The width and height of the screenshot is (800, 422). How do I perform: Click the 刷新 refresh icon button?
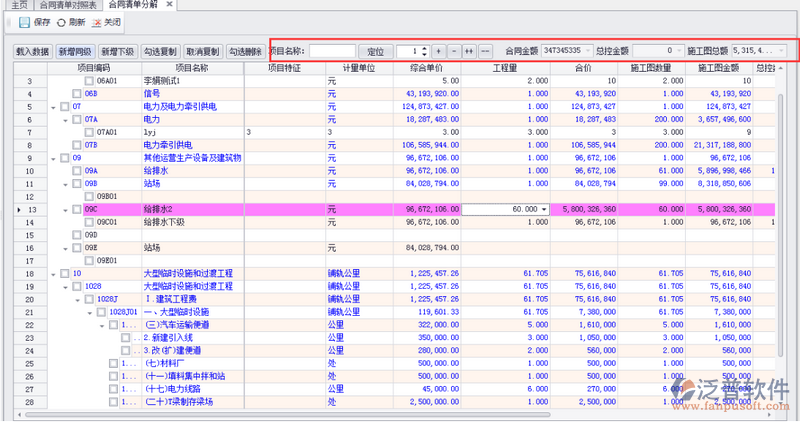pos(63,21)
